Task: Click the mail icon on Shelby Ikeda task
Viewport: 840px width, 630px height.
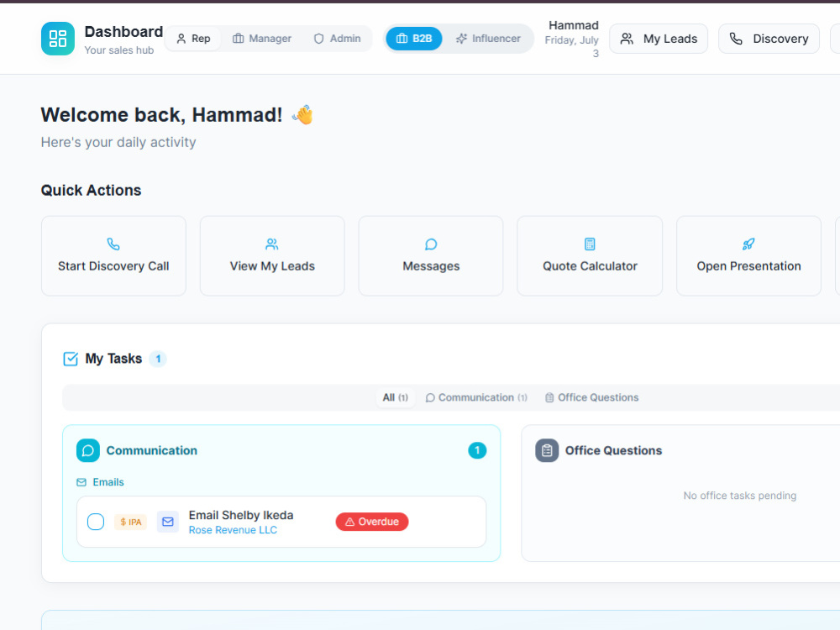Action: [168, 522]
